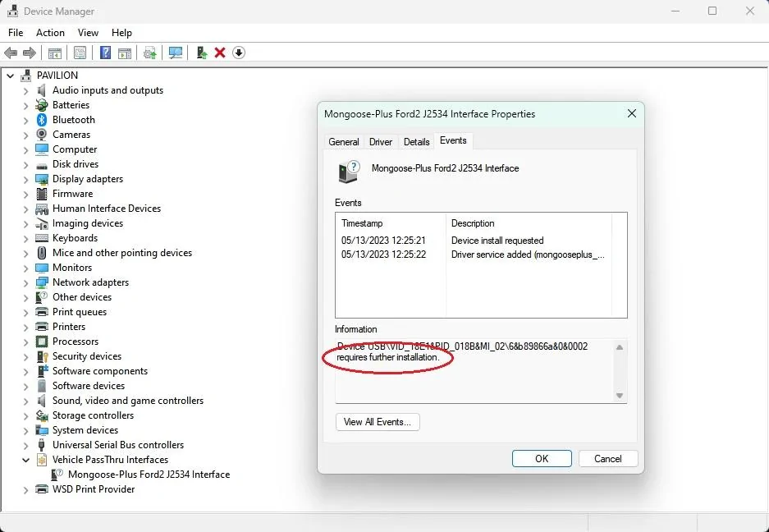Close the Mongoose-Plus Properties dialog

(632, 113)
